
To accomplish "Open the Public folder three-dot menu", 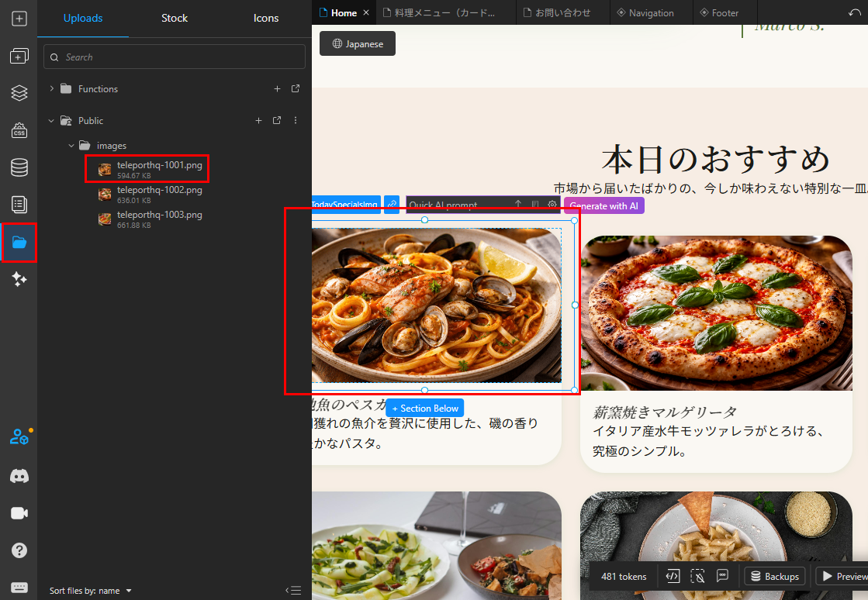I will (x=296, y=121).
